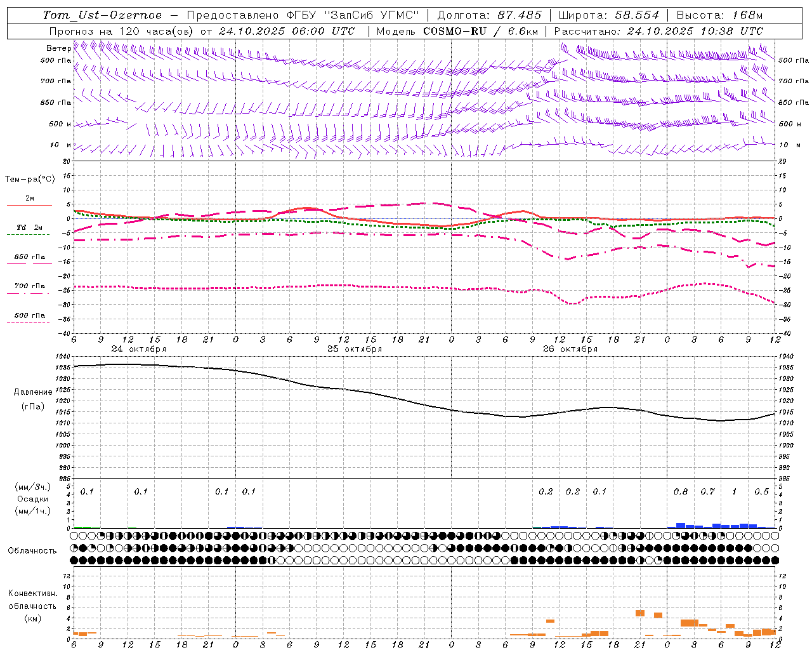The height and width of the screenshot is (650, 812).
Task: Click the "25 октября" date label
Action: pyautogui.click(x=355, y=349)
